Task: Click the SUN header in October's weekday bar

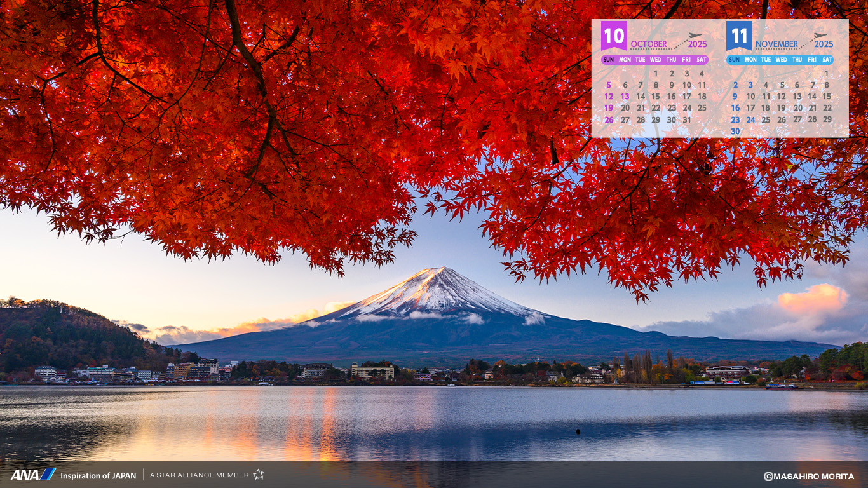Action: coord(609,60)
